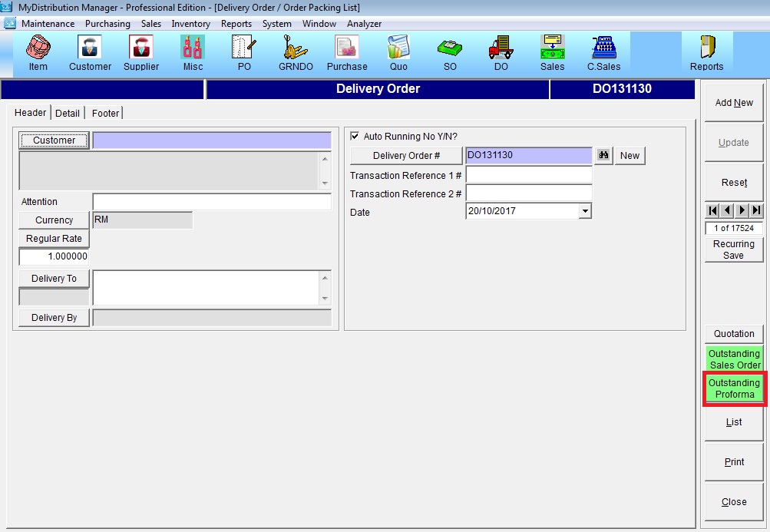The image size is (770, 532).
Task: Open the C.Sales cash register icon
Action: point(603,51)
